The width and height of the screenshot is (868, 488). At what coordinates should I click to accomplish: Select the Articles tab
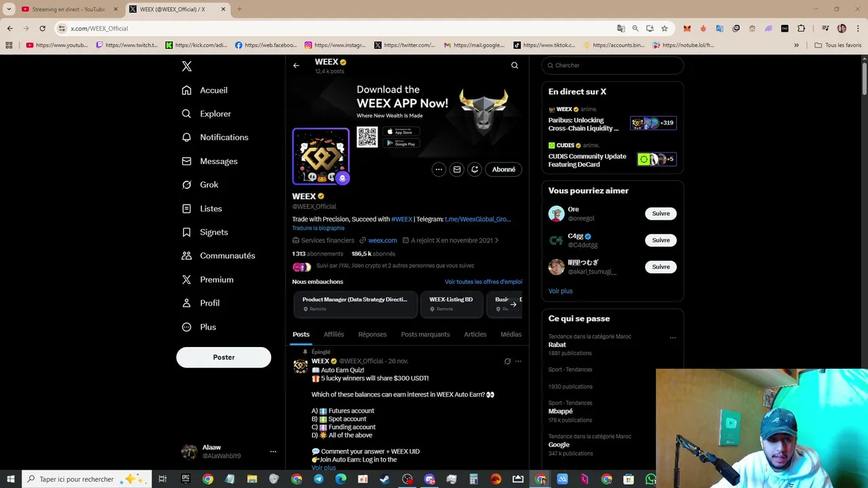click(475, 334)
